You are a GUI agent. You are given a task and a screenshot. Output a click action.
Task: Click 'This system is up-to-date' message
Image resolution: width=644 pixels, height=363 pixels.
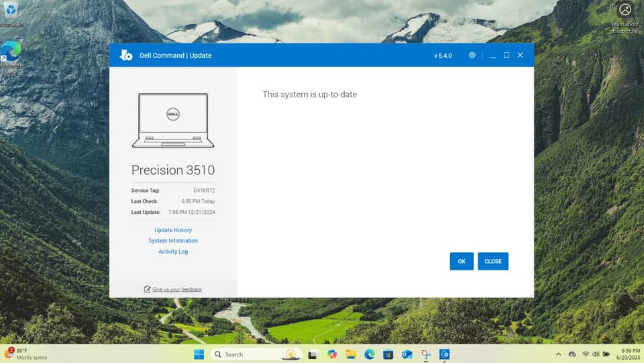pos(310,95)
